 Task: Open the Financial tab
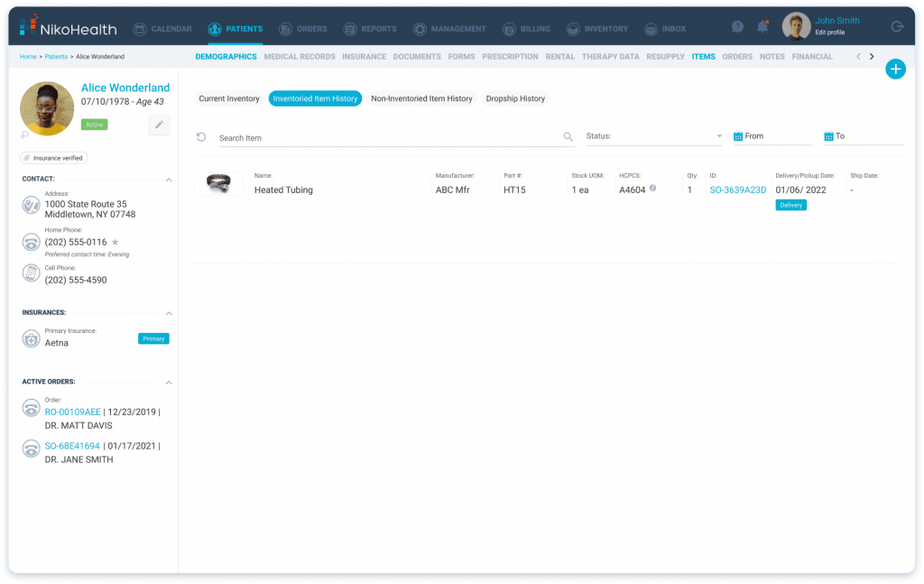(x=812, y=56)
